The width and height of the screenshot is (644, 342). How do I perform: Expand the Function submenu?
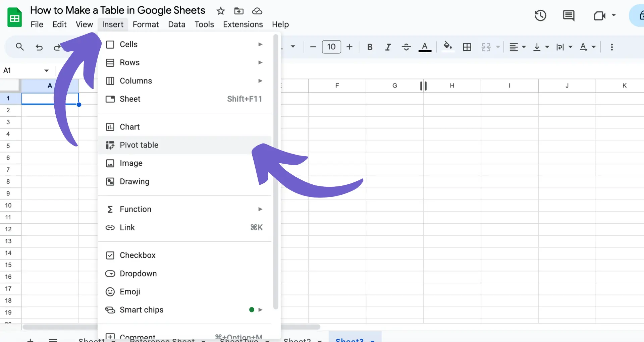click(x=184, y=209)
